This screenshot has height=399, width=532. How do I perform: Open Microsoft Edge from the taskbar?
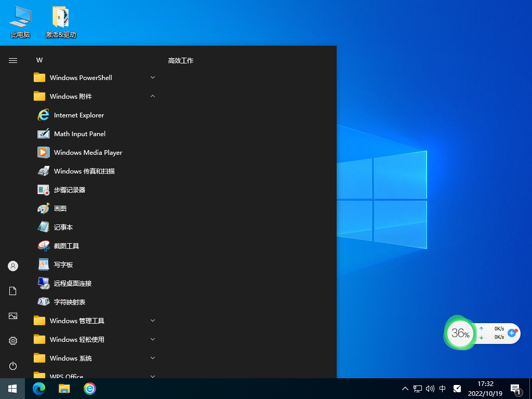[39, 389]
